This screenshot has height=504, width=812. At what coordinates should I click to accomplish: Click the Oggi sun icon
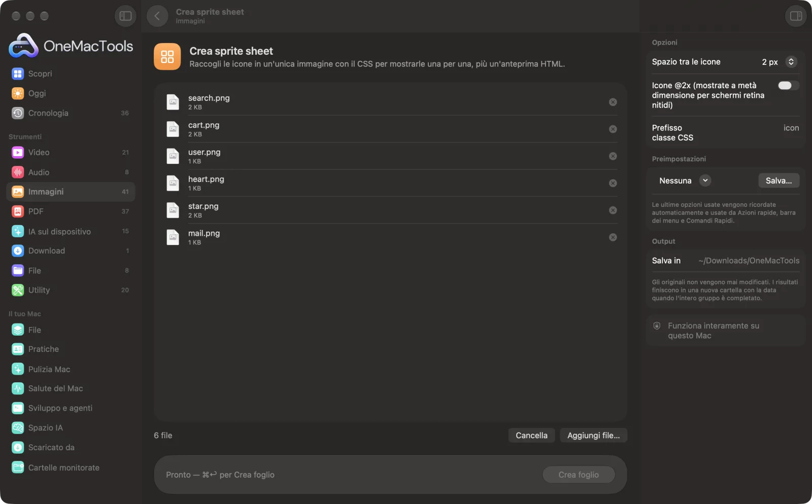click(x=18, y=93)
